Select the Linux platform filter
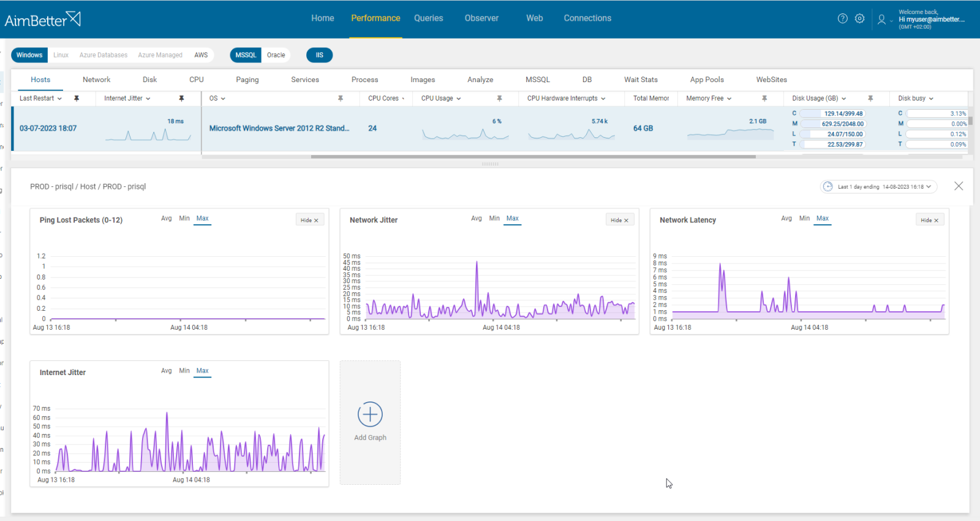The width and height of the screenshot is (980, 521). tap(61, 55)
